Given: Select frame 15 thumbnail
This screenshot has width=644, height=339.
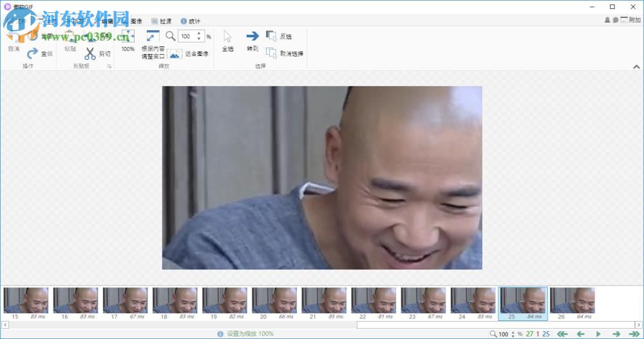Looking at the screenshot, I should click(26, 300).
